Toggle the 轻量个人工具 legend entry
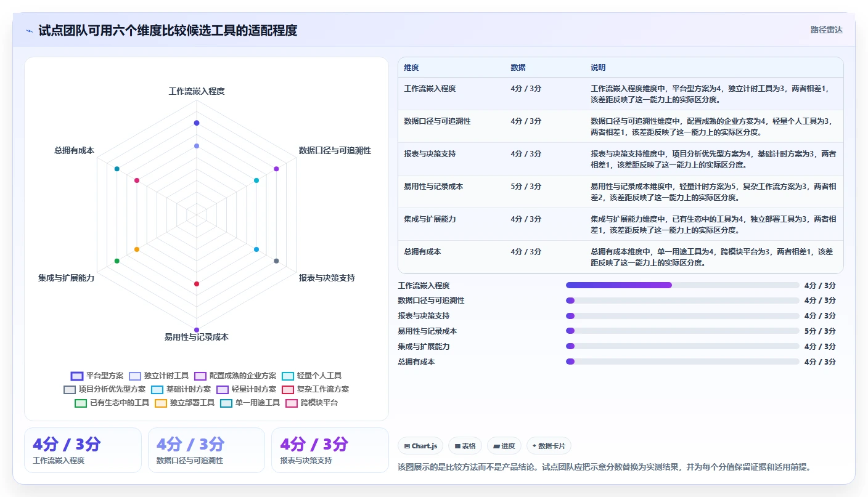The width and height of the screenshot is (868, 497). [311, 376]
